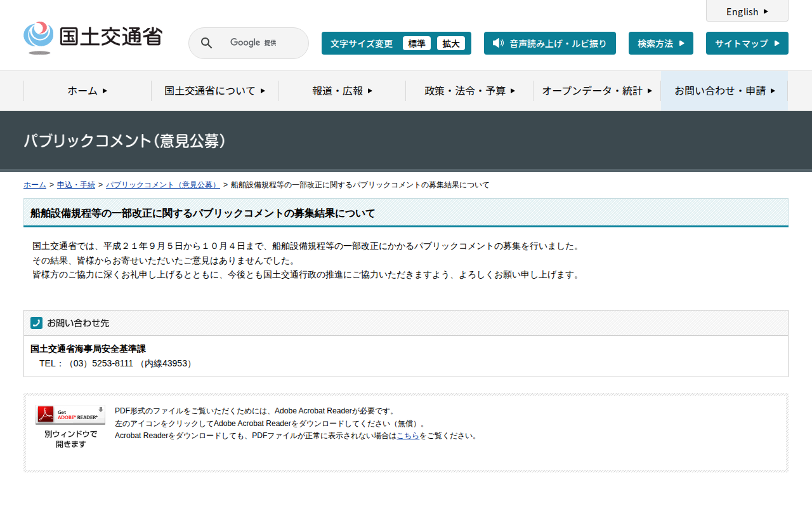Set text size to 標準

(416, 43)
